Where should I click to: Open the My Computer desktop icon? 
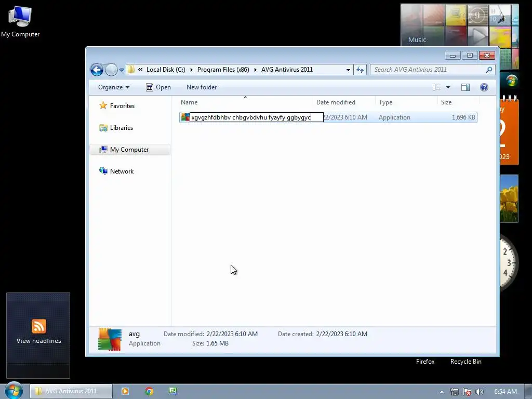click(20, 22)
